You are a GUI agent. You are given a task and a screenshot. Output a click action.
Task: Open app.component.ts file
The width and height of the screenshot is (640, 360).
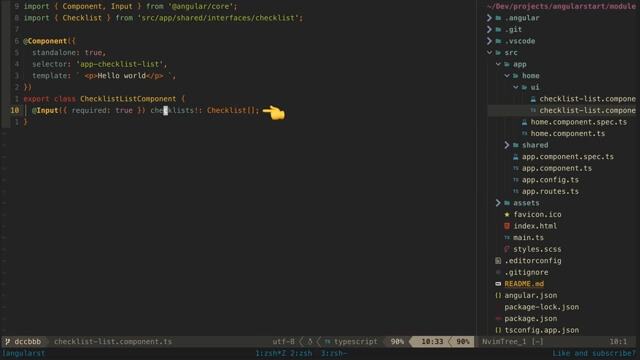tap(557, 168)
